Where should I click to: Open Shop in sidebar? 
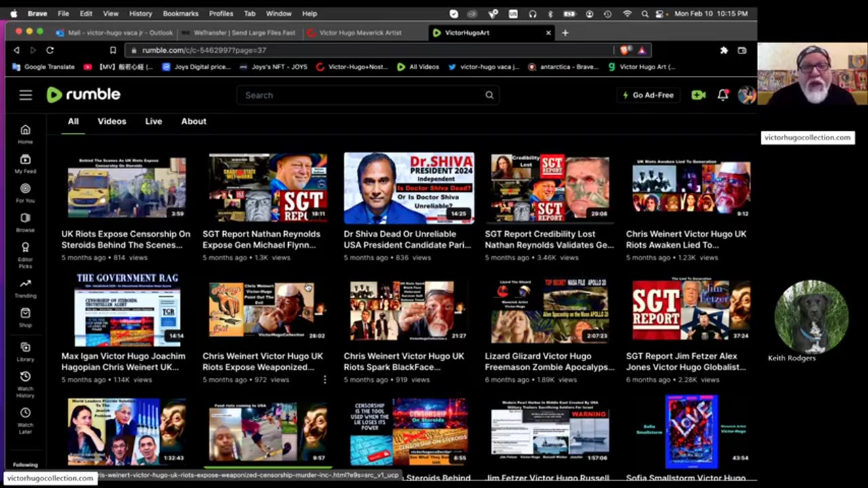pos(25,317)
